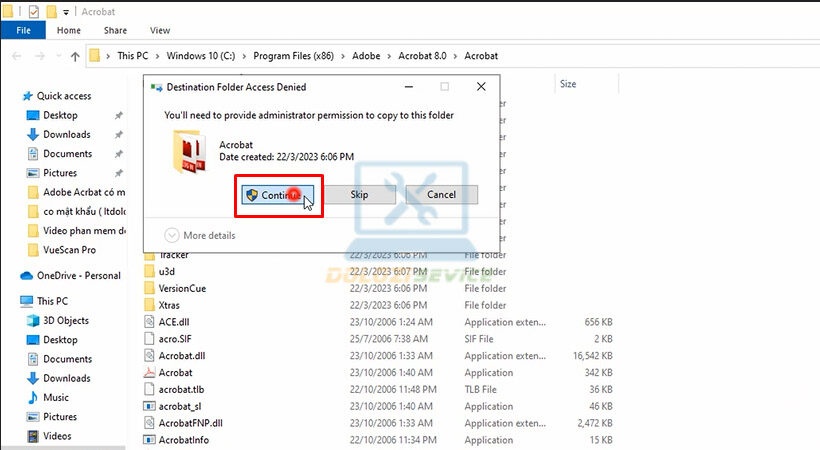
Task: Open the Downloads folder icon under Quick access
Action: click(32, 134)
